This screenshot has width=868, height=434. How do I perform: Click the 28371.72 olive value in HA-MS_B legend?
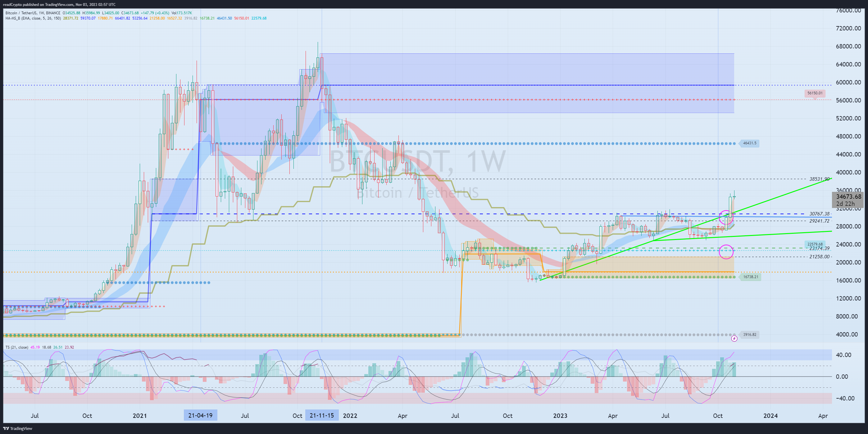point(71,18)
